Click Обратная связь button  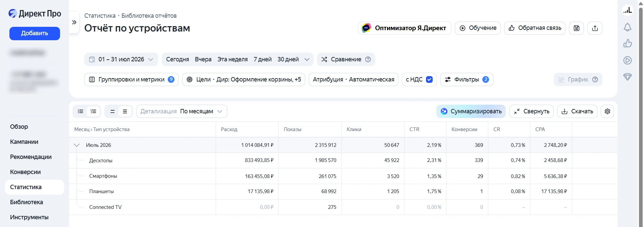(x=535, y=28)
